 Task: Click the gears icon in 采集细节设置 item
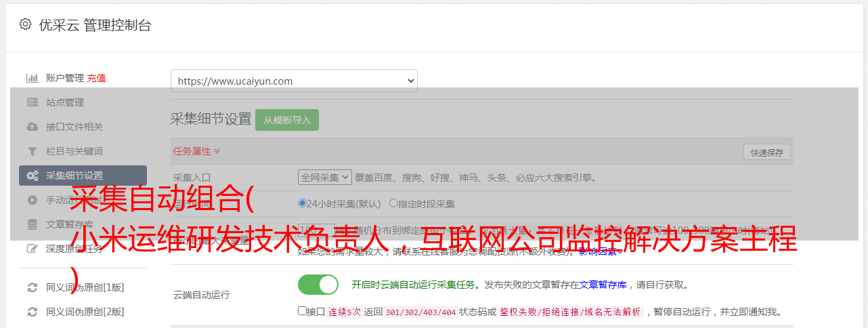[x=32, y=176]
